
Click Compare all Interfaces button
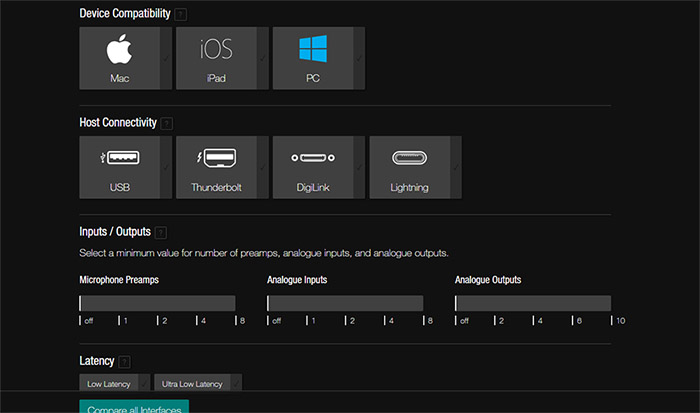[x=134, y=407]
